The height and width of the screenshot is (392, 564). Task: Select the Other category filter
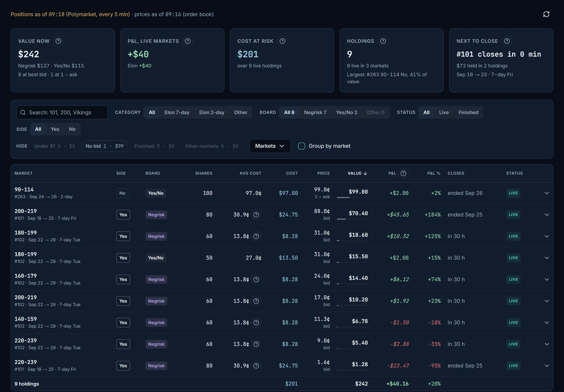[241, 112]
